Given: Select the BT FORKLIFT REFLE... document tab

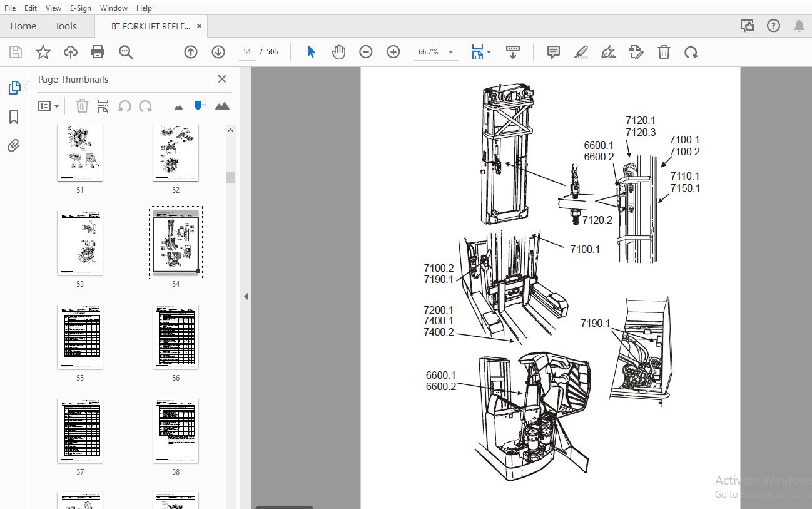Looking at the screenshot, I should pyautogui.click(x=151, y=26).
